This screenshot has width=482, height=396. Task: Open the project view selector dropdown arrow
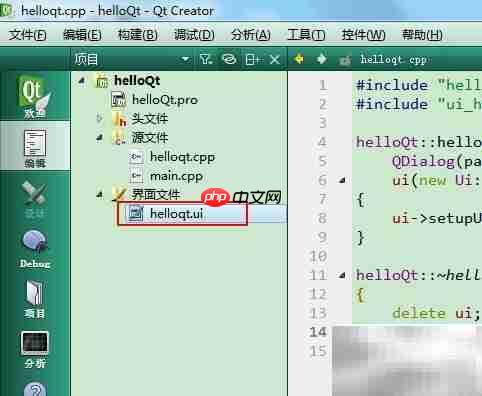[x=185, y=59]
